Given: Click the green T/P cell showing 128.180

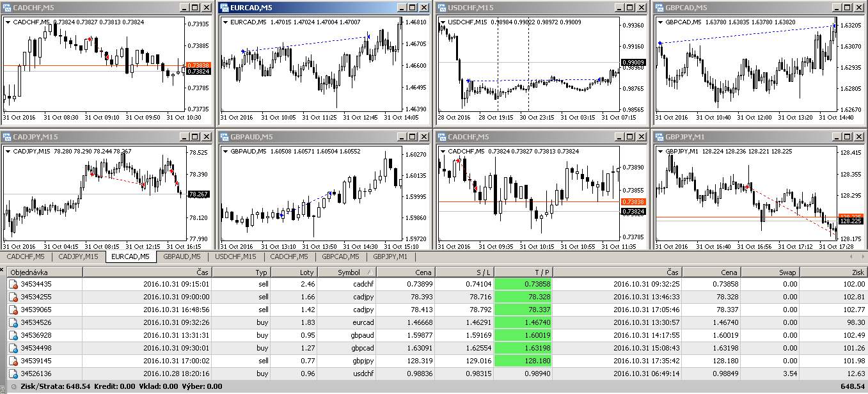Looking at the screenshot, I should coord(523,361).
